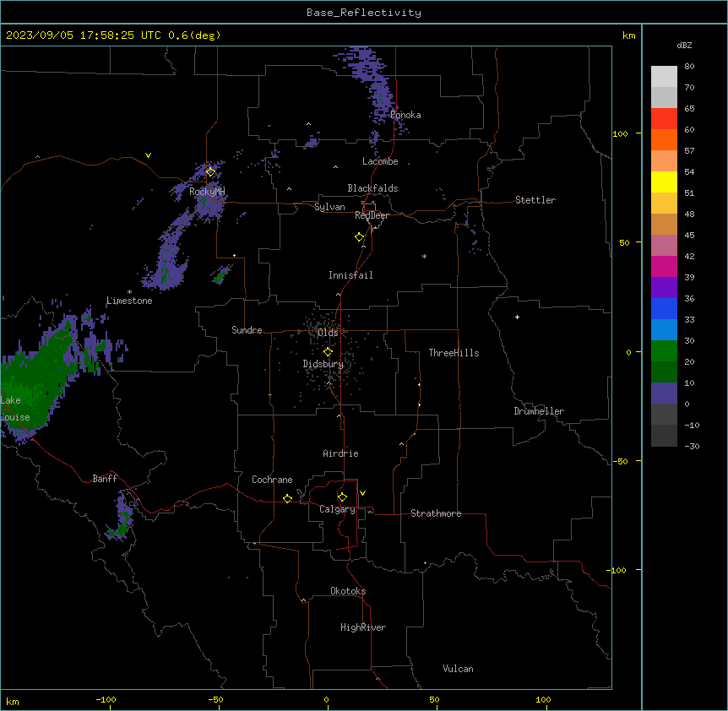Click the Limestone label
The height and width of the screenshot is (711, 728).
point(129,301)
